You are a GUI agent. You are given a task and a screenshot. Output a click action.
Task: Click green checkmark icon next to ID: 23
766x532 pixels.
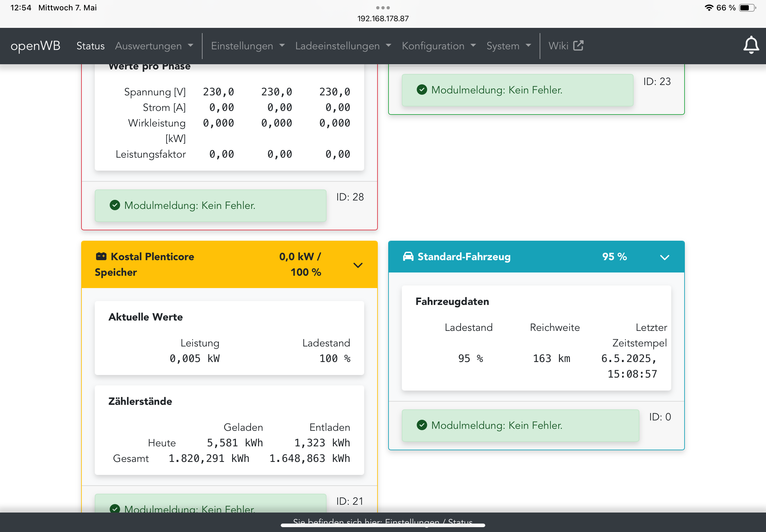422,90
